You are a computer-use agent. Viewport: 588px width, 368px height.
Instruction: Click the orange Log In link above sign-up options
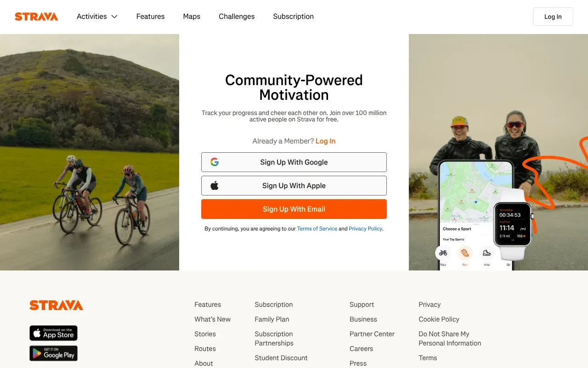pyautogui.click(x=325, y=141)
